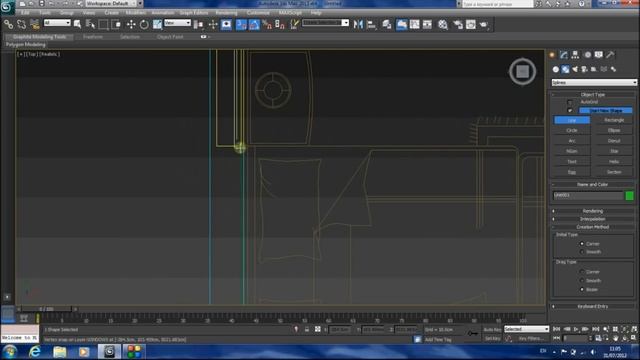Open Select by Name dialog
The height and width of the screenshot is (360, 640).
coord(90,24)
